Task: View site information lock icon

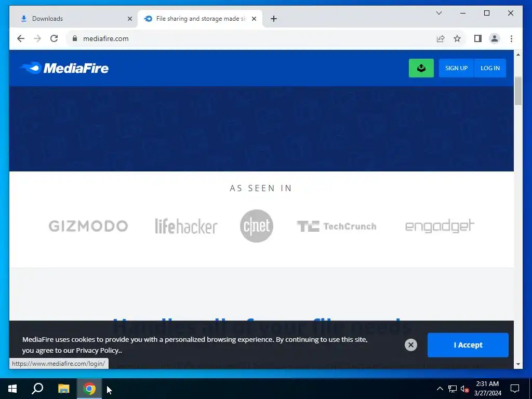Action: point(75,38)
